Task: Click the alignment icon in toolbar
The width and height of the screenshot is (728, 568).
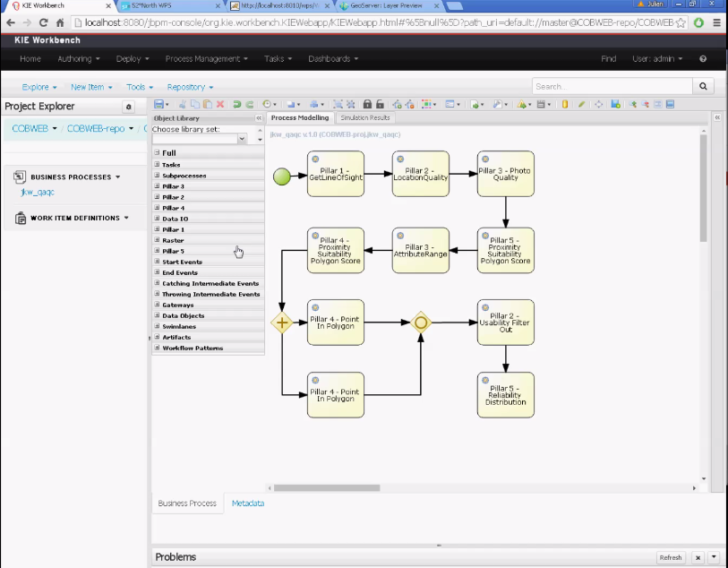Action: coord(314,104)
